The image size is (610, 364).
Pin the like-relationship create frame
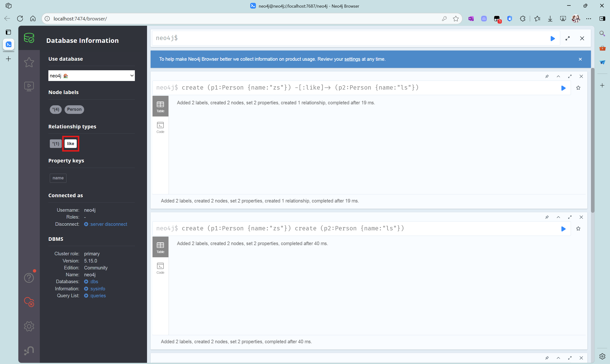[547, 76]
